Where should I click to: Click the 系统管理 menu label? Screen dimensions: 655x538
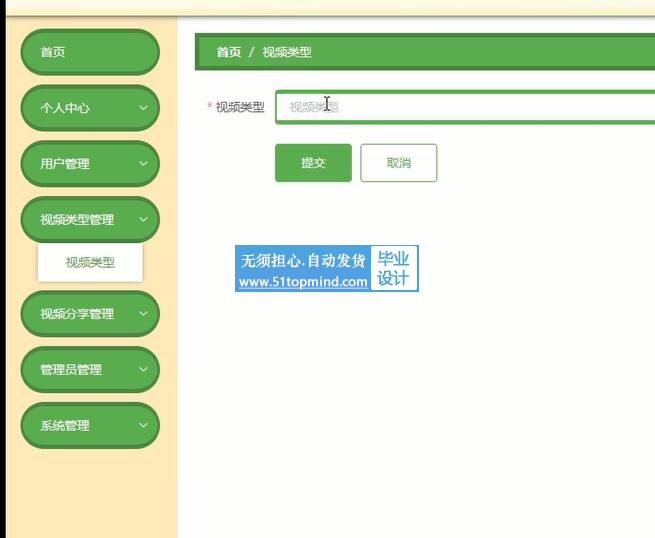pyautogui.click(x=65, y=426)
